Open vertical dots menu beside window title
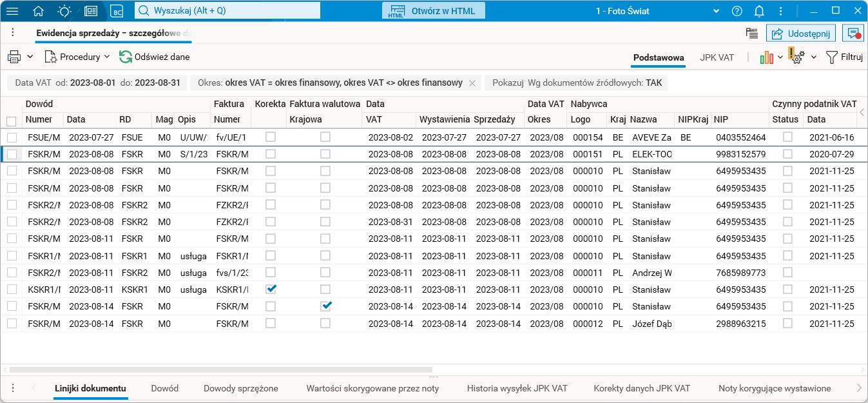 [12, 33]
